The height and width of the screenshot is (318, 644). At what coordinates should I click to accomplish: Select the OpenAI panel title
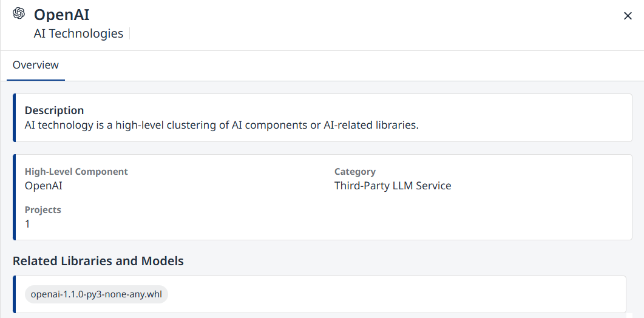point(62,15)
